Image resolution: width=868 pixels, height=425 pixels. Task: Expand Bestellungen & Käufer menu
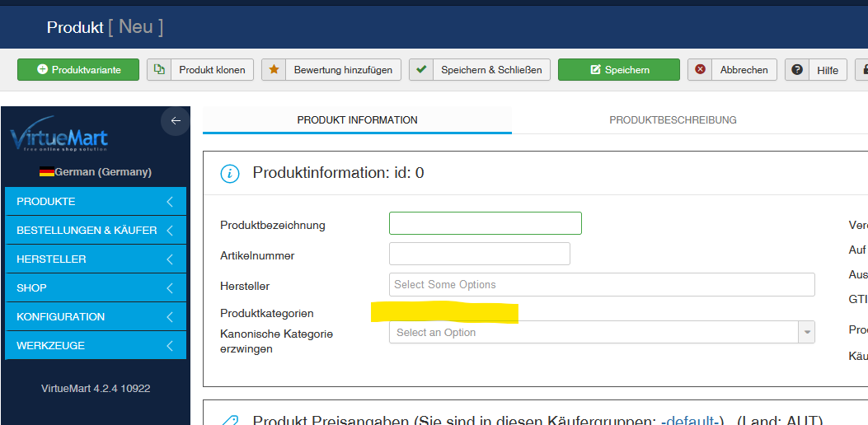[x=95, y=231]
